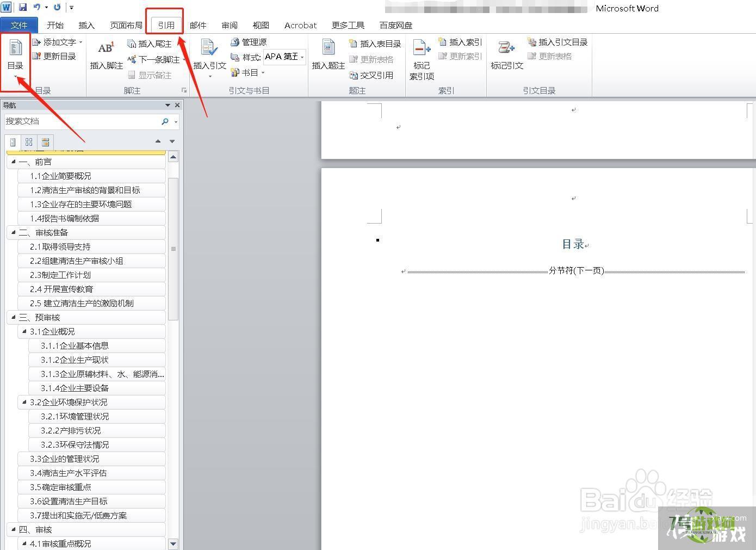Switch to the 视图 tab
This screenshot has width=756, height=550.
click(x=261, y=25)
